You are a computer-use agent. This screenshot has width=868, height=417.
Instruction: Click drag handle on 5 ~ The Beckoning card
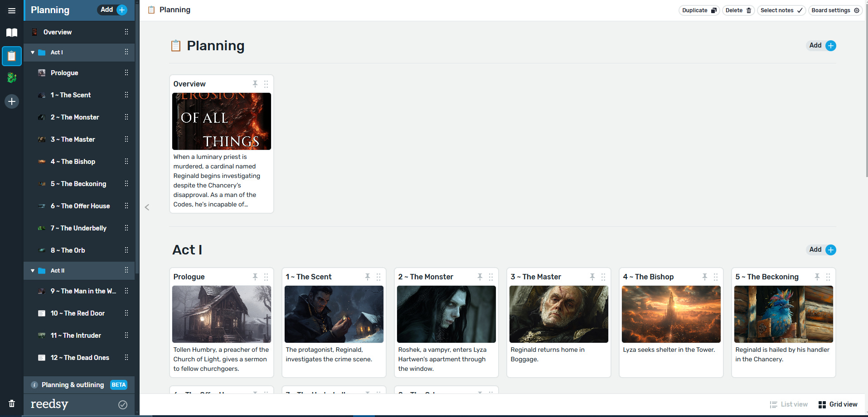[828, 277]
